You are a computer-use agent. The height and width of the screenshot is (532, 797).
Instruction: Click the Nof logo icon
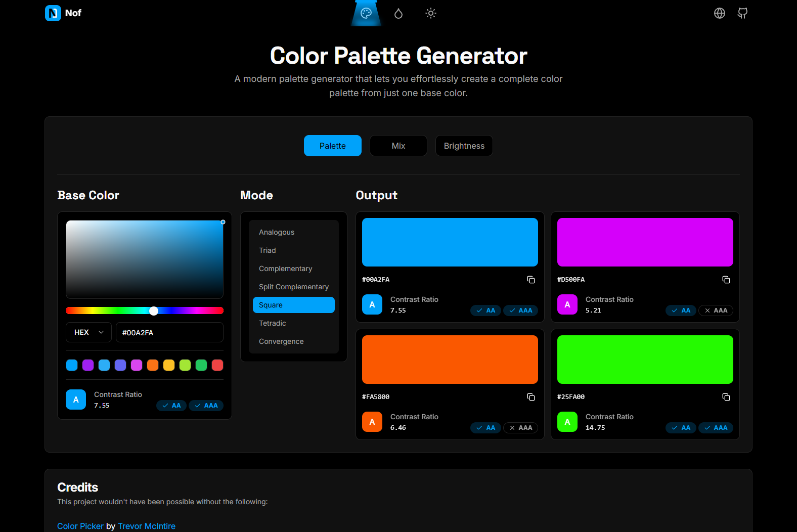tap(53, 13)
